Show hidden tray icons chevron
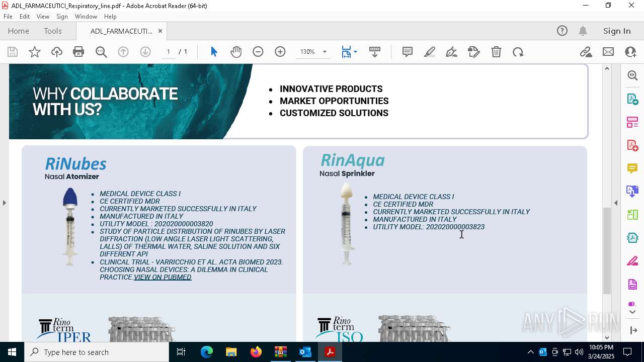Viewport: 644px width, 362px height. [530, 352]
